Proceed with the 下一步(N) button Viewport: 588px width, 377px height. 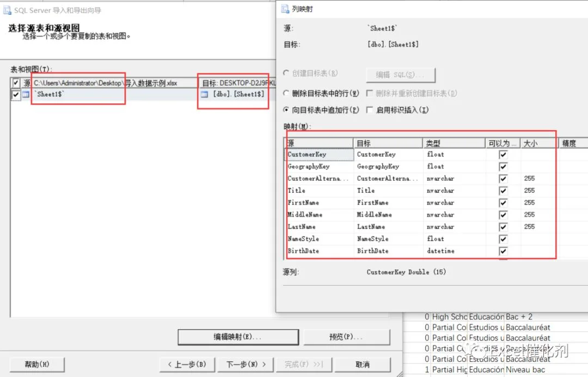(x=246, y=364)
